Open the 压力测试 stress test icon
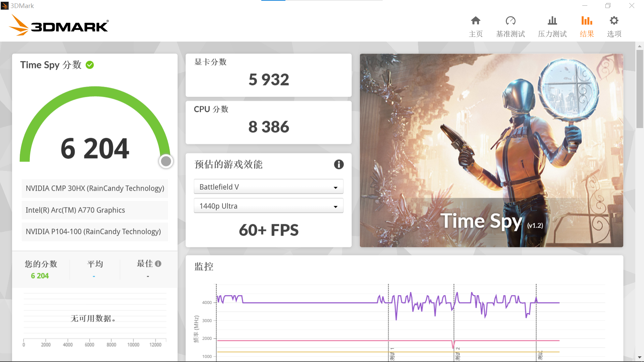Viewport: 644px width, 362px height. 552,21
